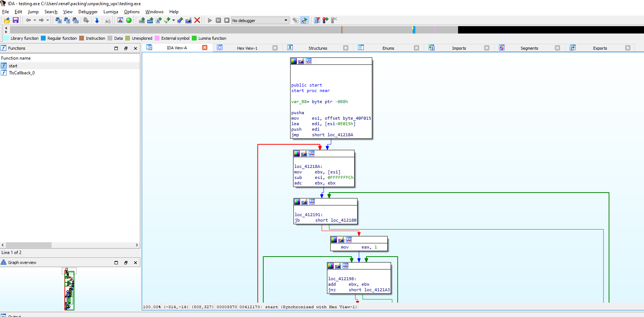This screenshot has width=644, height=317.
Task: Close the Functions panel
Action: point(136,48)
